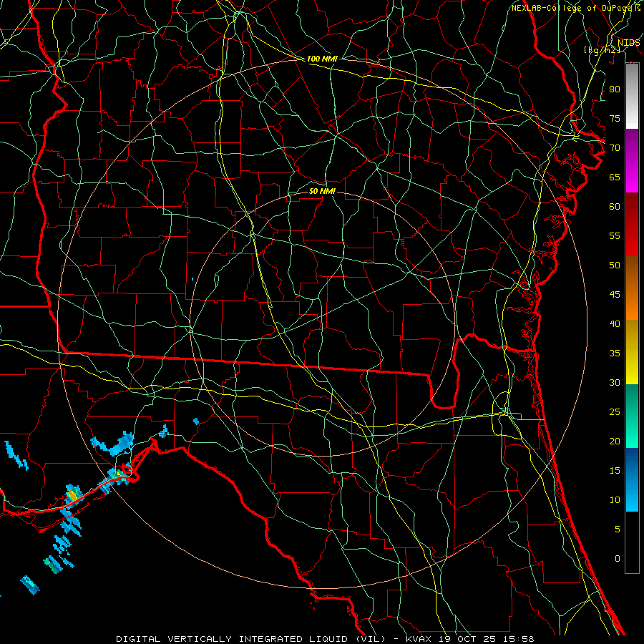Pick the red segment of the color bar
The height and width of the screenshot is (644, 644).
(632, 225)
